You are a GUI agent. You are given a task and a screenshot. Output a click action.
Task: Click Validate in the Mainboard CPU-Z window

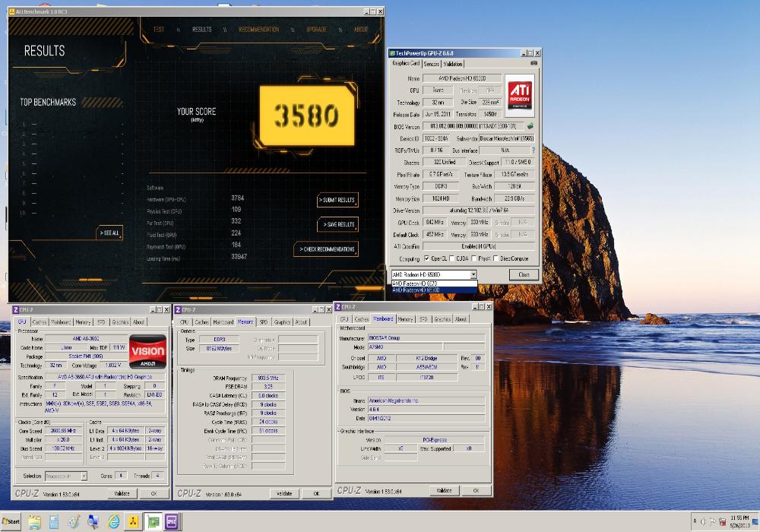(444, 491)
